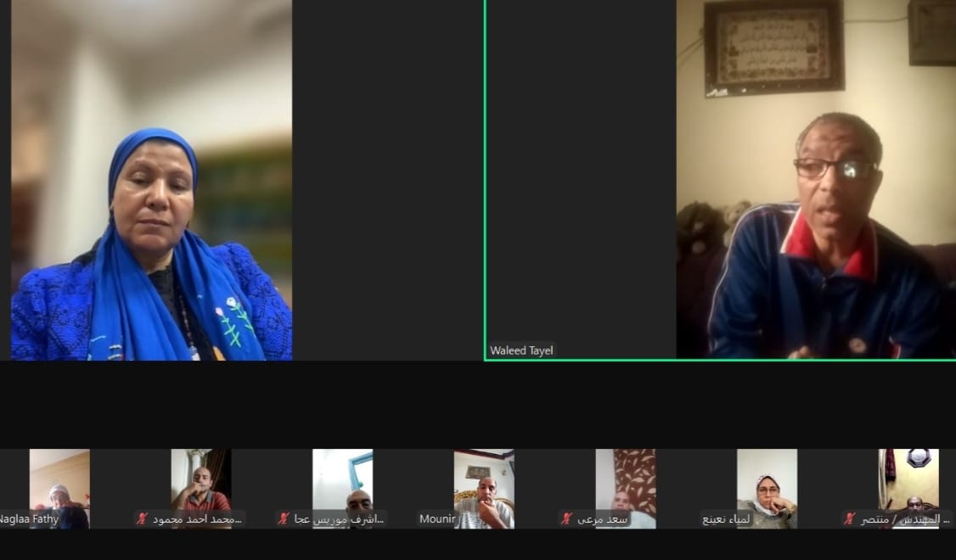Click the Waleed Tayel name label
Viewport: 956px width, 560px height.
(521, 350)
